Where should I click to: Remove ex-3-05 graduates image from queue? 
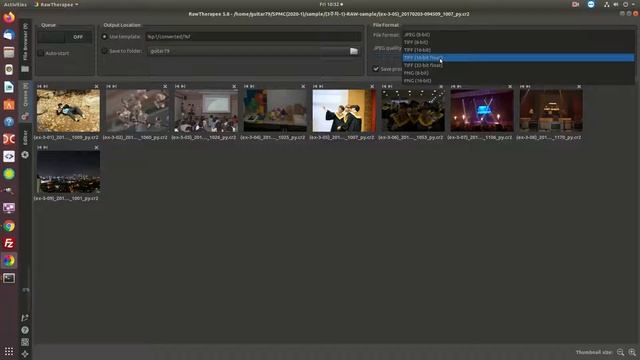(x=372, y=87)
